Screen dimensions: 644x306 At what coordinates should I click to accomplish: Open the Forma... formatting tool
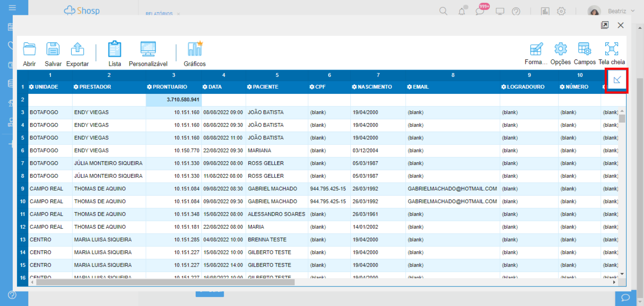click(x=536, y=53)
